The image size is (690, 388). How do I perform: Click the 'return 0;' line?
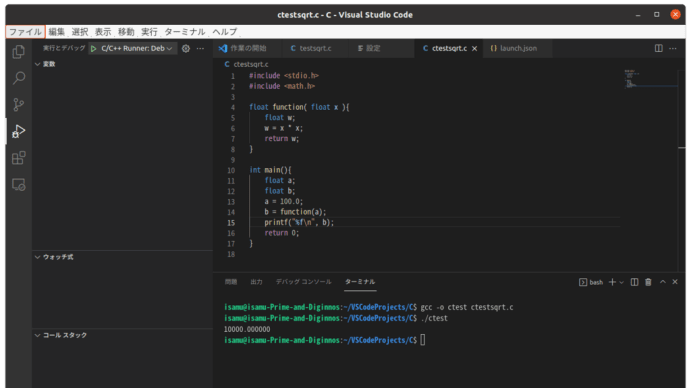(x=282, y=233)
